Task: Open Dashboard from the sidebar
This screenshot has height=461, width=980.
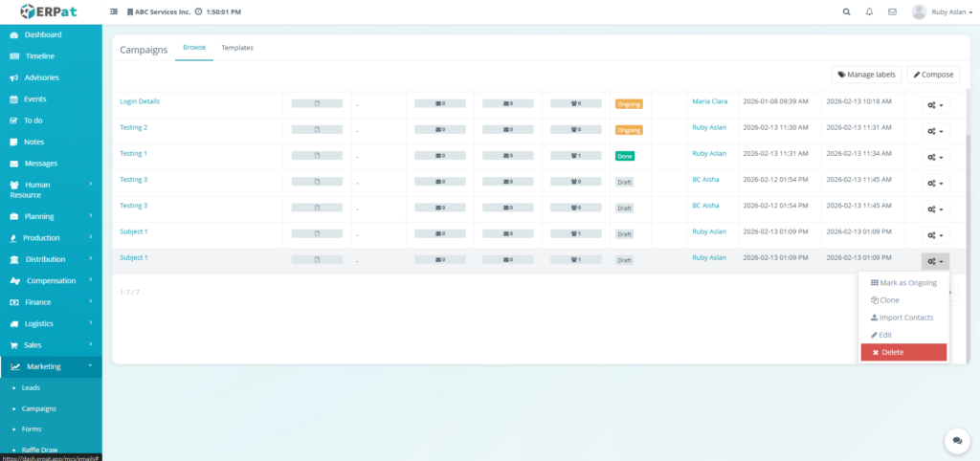Action: point(42,34)
